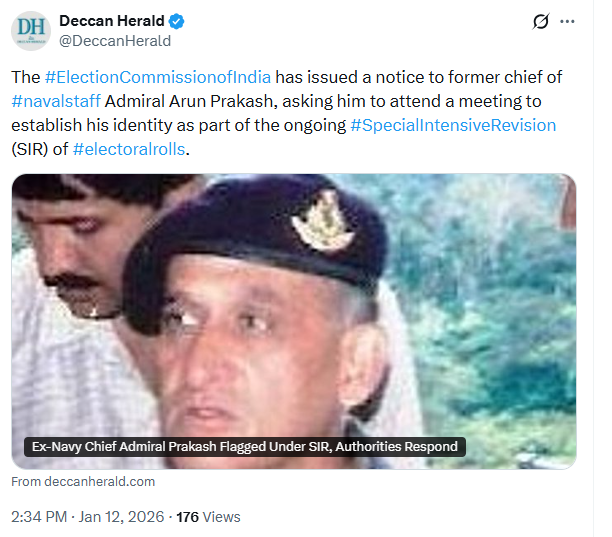
Task: Open the three-dot more options menu
Action: [x=567, y=21]
